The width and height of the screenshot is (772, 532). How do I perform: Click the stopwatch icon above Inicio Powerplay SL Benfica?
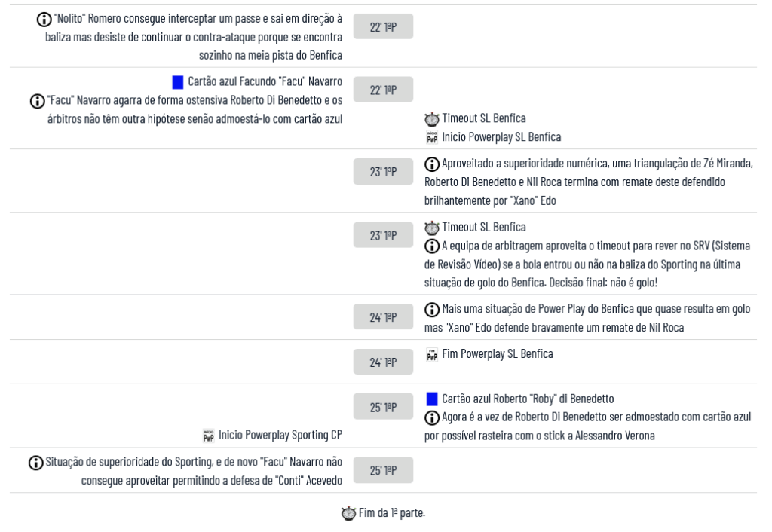(x=431, y=120)
